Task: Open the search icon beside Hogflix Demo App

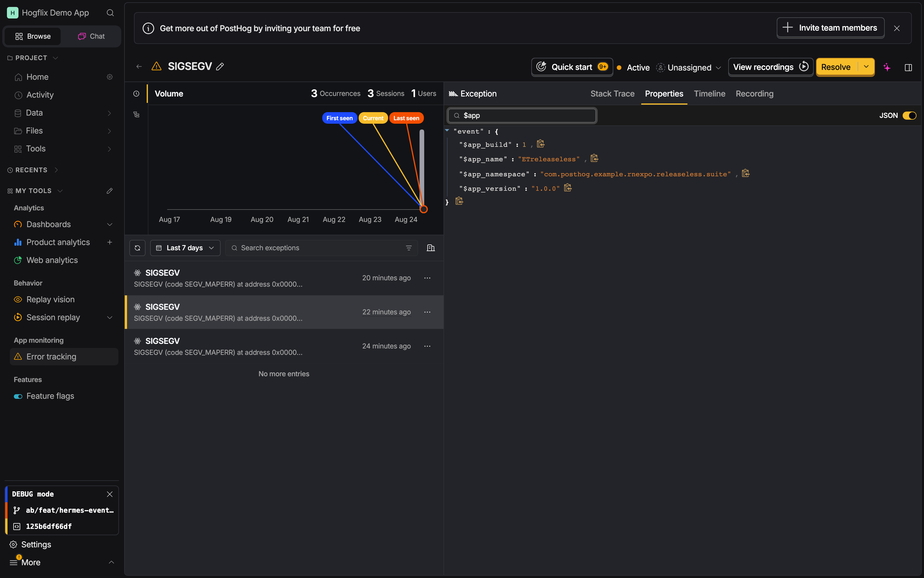Action: click(x=110, y=13)
